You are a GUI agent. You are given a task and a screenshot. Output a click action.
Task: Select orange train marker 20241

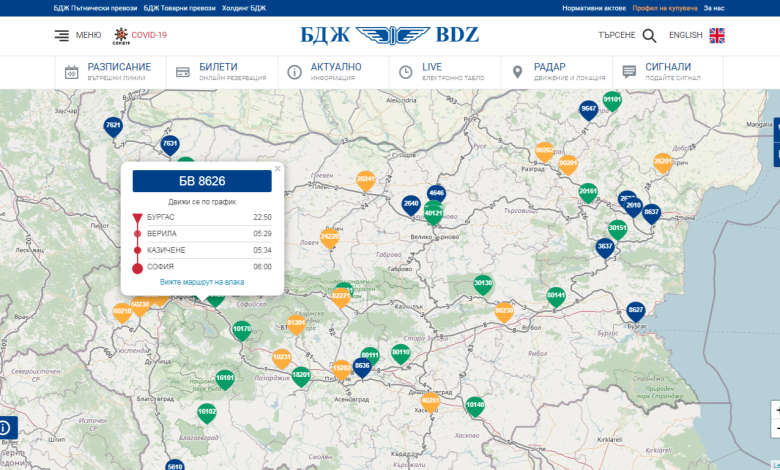coord(366,181)
